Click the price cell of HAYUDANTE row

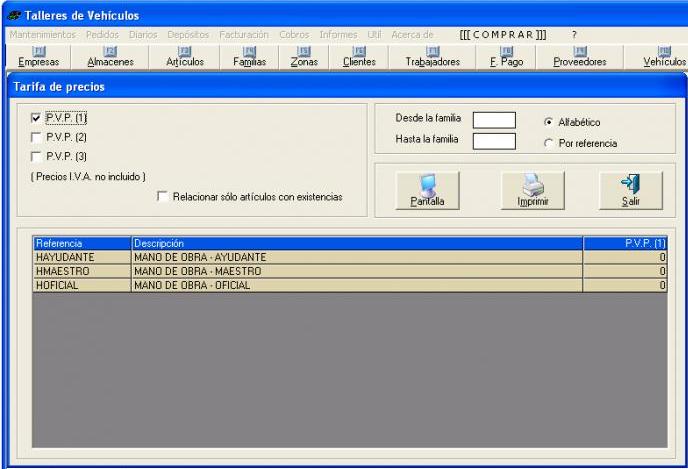click(625, 257)
